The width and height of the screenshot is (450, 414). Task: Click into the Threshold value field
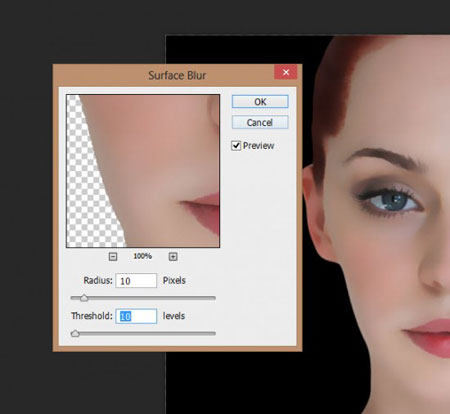tap(136, 316)
